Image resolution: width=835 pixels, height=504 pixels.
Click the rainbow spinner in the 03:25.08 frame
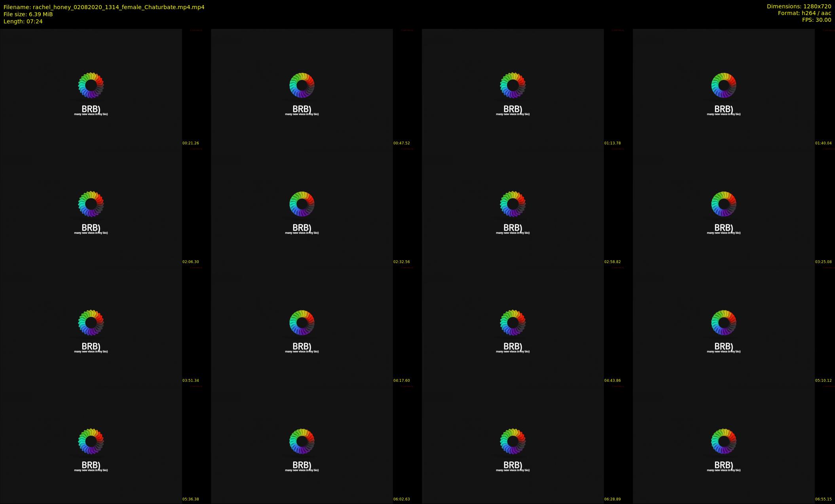coord(724,204)
